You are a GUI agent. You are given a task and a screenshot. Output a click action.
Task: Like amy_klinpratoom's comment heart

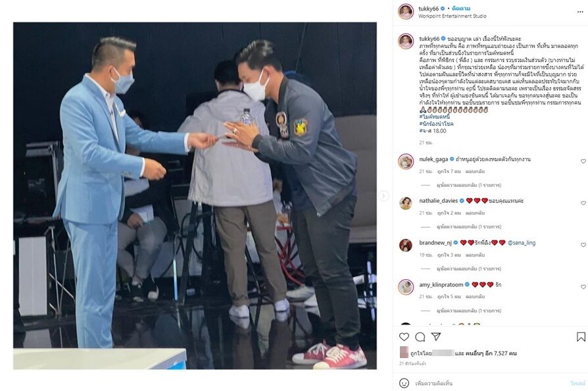click(583, 287)
